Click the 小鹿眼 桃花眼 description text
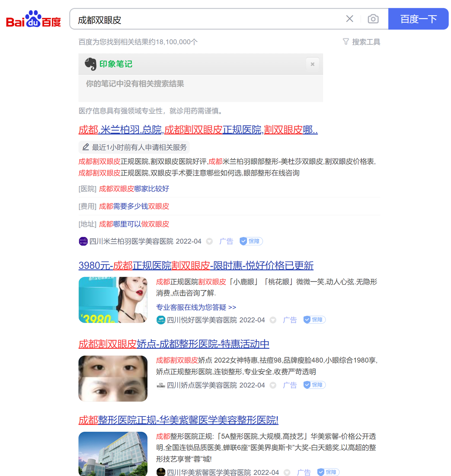Screen dimensions: 451x476 [x=267, y=287]
